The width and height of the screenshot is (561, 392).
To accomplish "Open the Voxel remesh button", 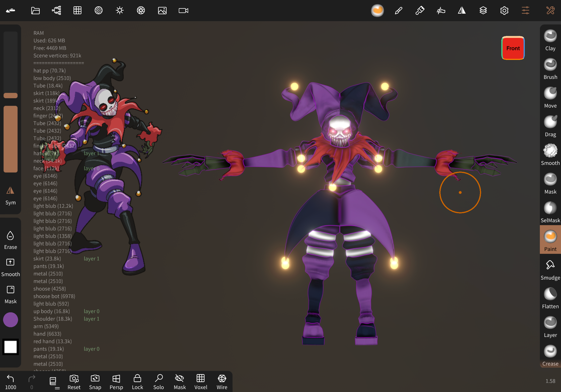I will [201, 382].
